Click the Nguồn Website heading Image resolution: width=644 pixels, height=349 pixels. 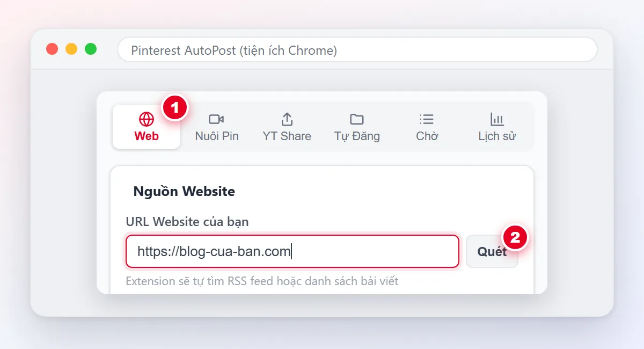[x=184, y=191]
